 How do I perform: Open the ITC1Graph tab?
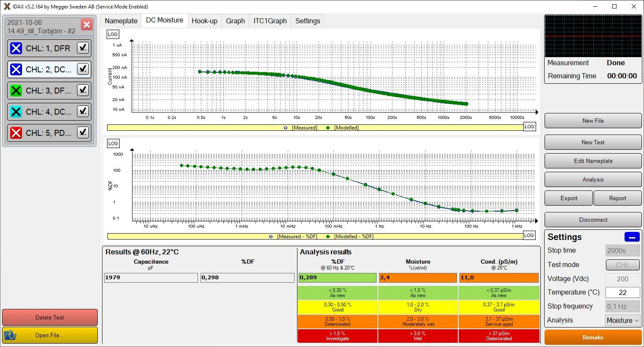(270, 21)
